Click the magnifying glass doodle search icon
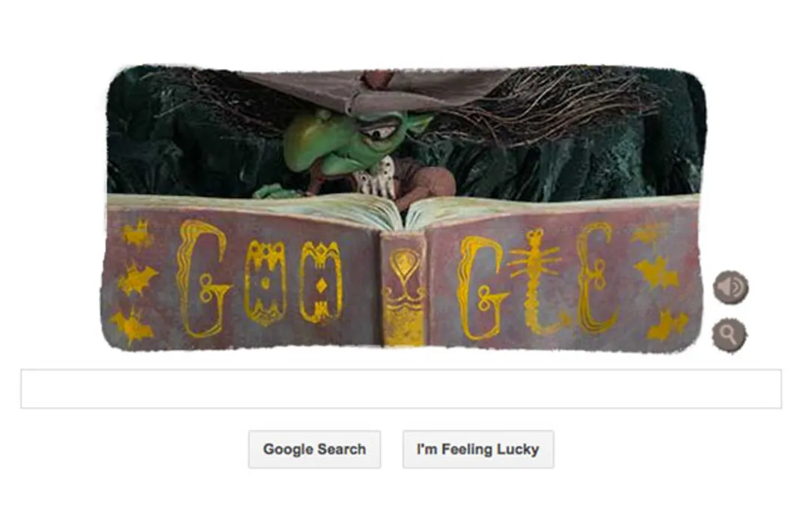The image size is (799, 532). coord(729,334)
